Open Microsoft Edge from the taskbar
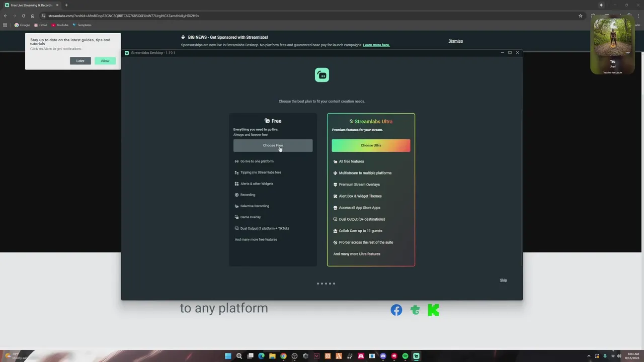Screen dimensions: 644x362 [261, 356]
